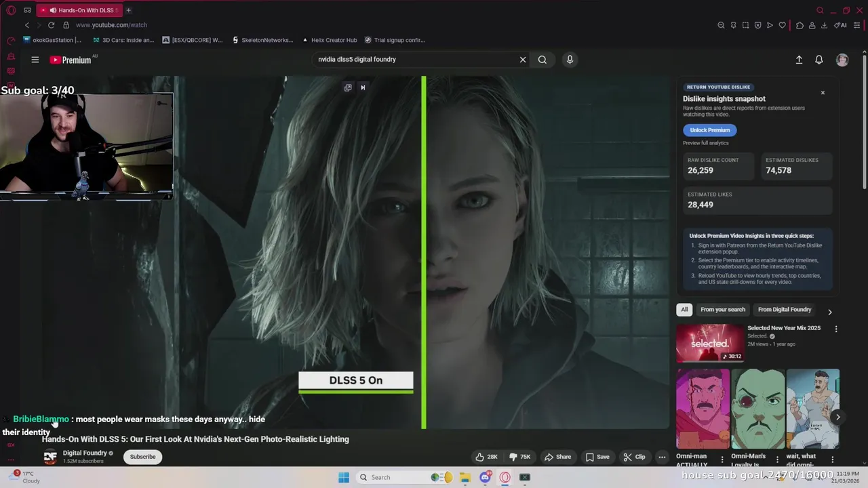This screenshot has width=868, height=488.
Task: Open browser downloads icon
Action: 824,25
